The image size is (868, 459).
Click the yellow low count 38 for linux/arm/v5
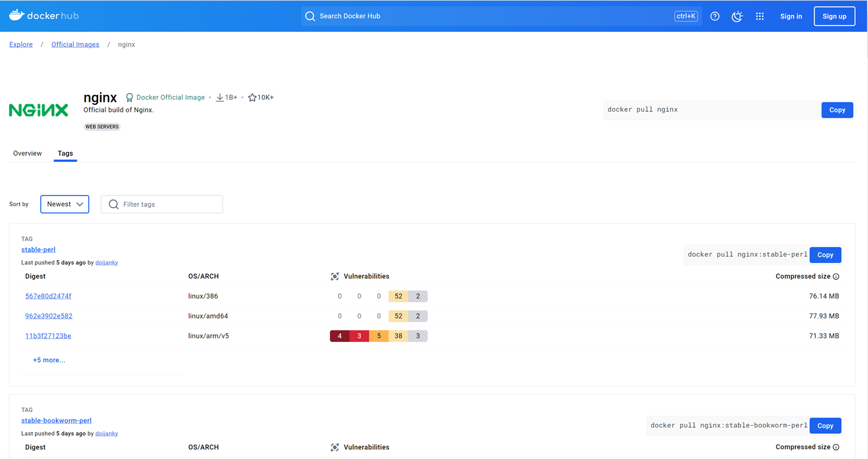[x=398, y=336]
